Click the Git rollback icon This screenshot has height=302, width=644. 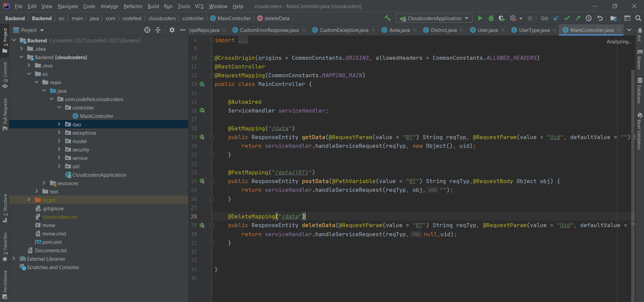600,18
